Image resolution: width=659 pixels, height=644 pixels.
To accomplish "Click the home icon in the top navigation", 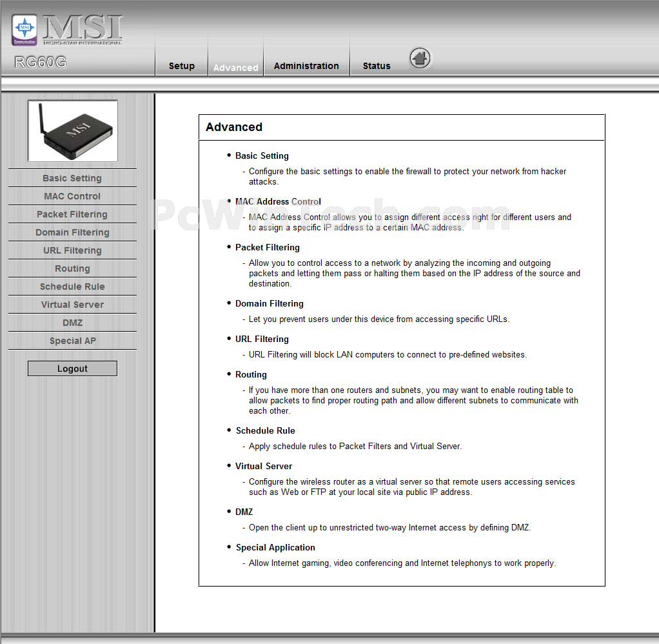I will pyautogui.click(x=420, y=58).
